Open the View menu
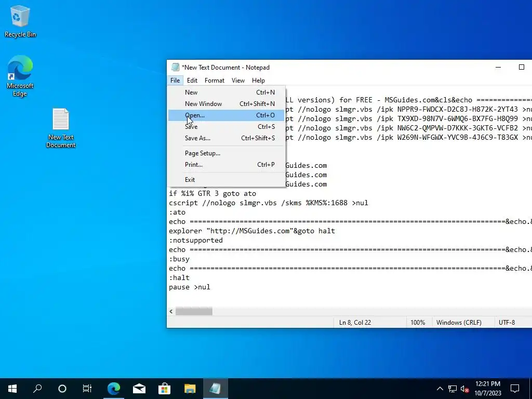 238,81
